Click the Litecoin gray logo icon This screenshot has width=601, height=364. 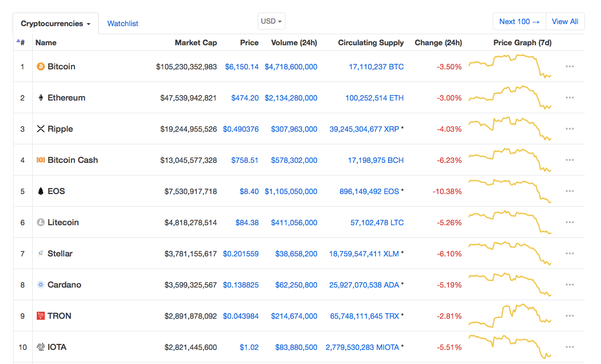coord(41,222)
